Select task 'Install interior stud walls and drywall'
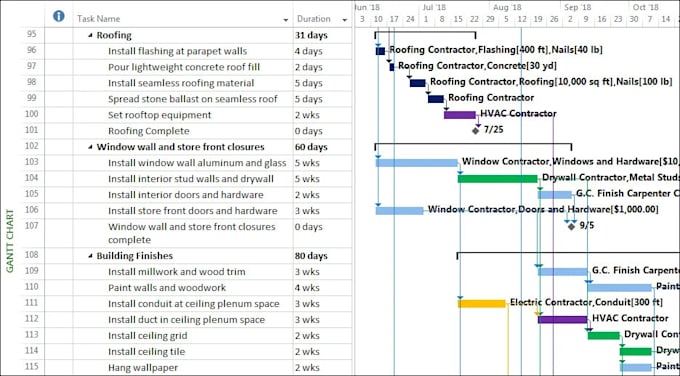Screen dimensions: 680x376 tap(191, 179)
